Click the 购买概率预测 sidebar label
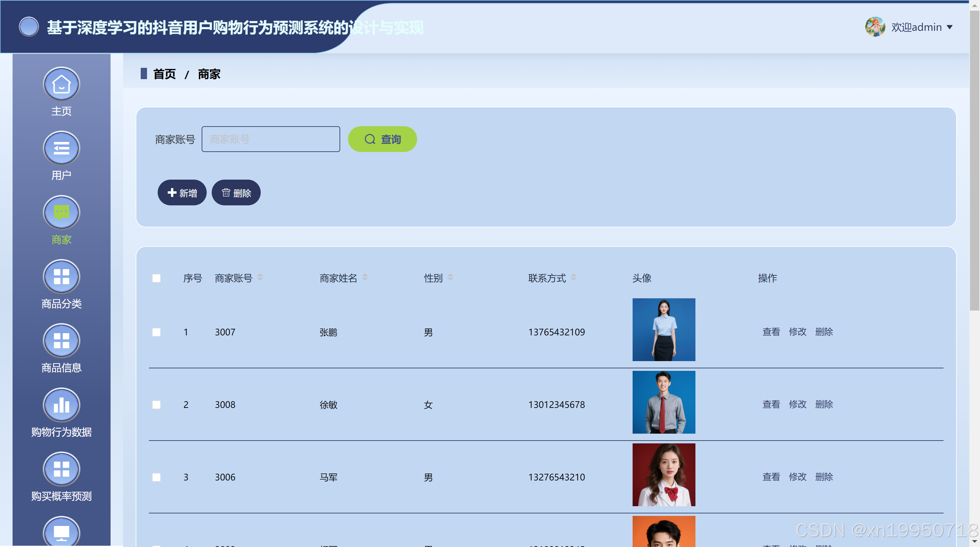Viewport: 980px width, 547px height. pyautogui.click(x=61, y=496)
